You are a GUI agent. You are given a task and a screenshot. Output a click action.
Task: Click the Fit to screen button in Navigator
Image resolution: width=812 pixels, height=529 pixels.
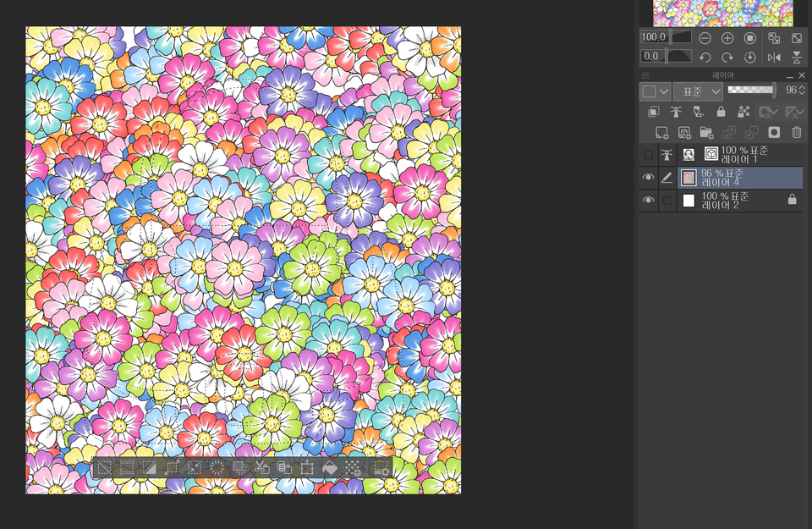[775, 37]
